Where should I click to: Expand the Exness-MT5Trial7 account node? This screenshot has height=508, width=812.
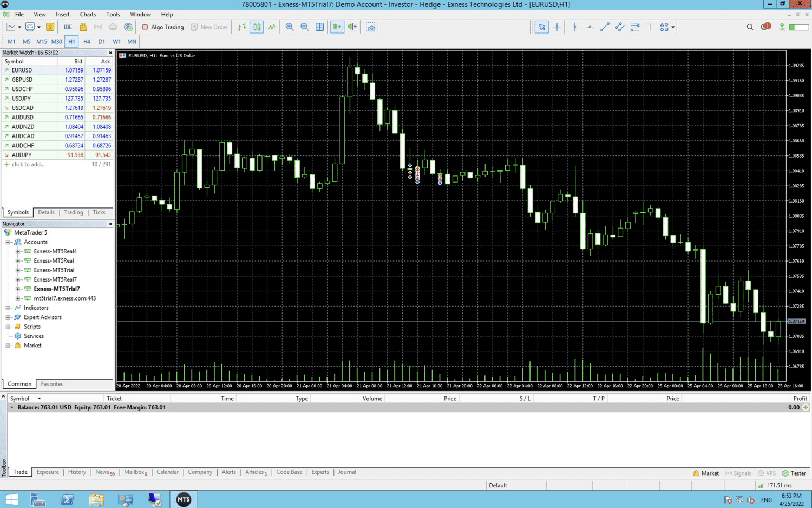(x=18, y=289)
